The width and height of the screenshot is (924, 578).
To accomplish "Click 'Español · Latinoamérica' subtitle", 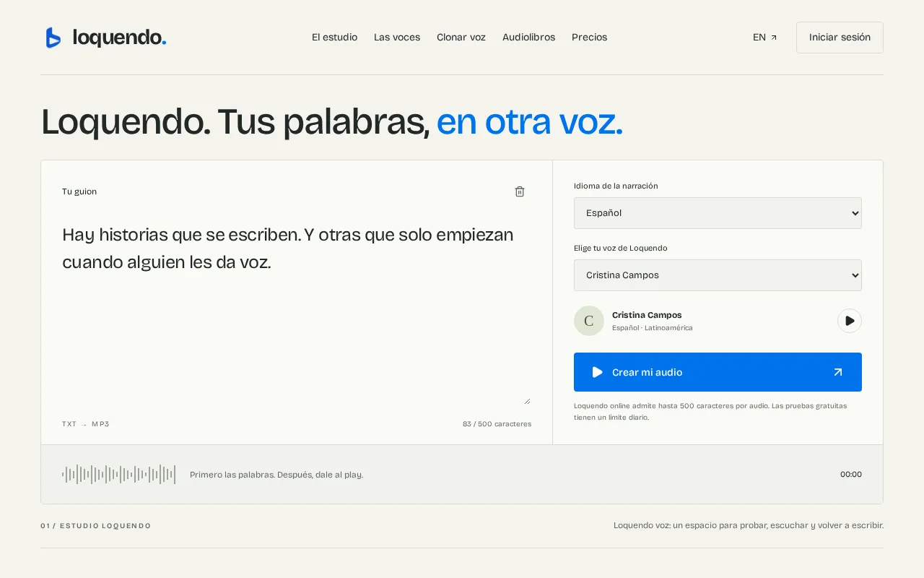I will tap(653, 328).
